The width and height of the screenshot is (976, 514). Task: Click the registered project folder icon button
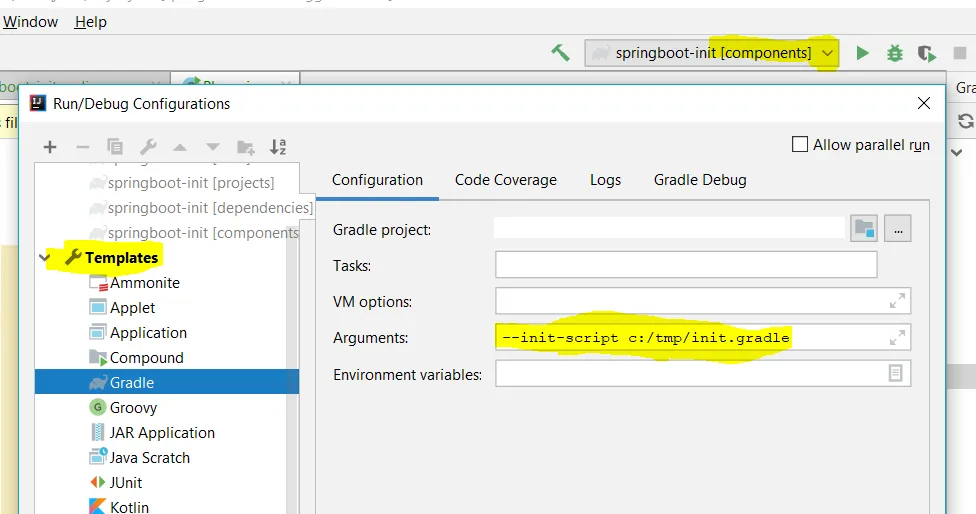click(x=864, y=228)
